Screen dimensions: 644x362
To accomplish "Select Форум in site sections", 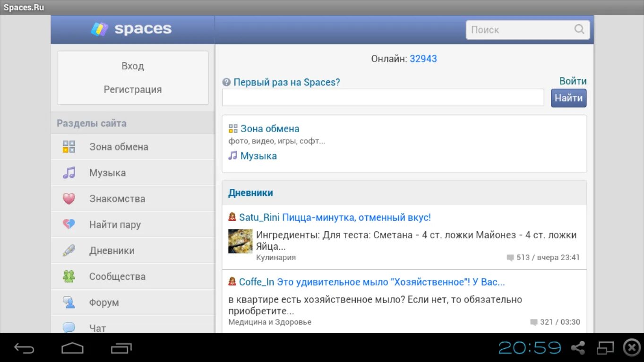I will tap(133, 303).
